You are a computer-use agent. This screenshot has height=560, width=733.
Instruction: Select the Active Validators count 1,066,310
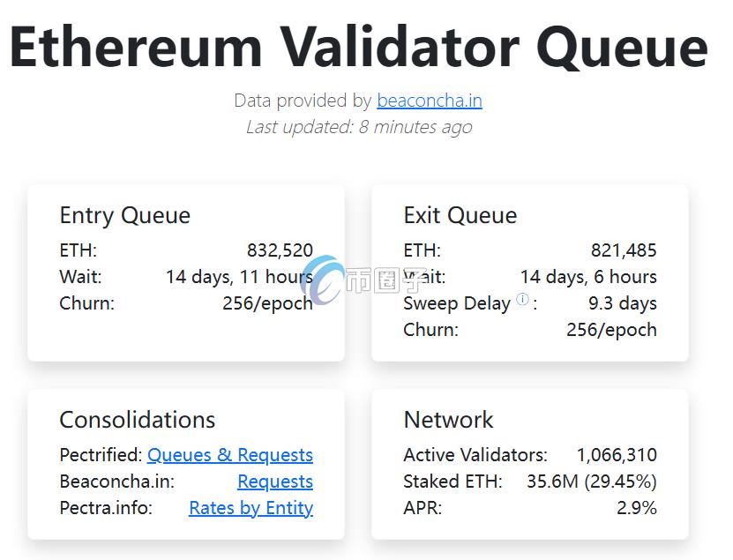(x=617, y=455)
